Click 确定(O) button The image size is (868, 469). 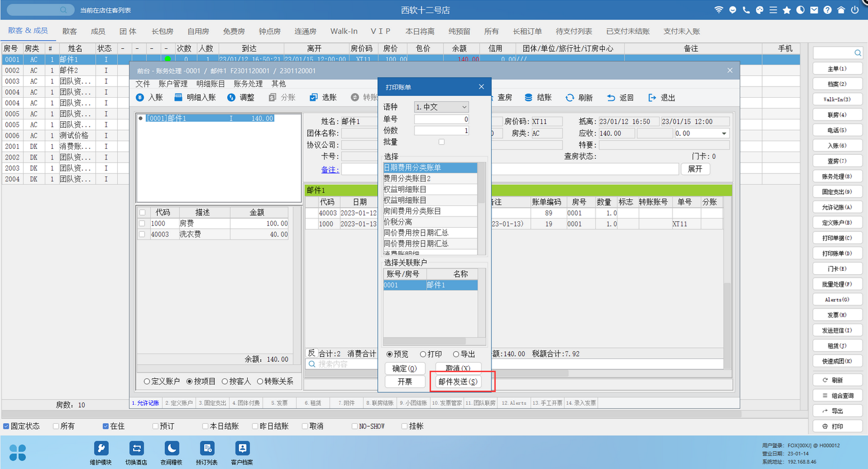coord(404,368)
